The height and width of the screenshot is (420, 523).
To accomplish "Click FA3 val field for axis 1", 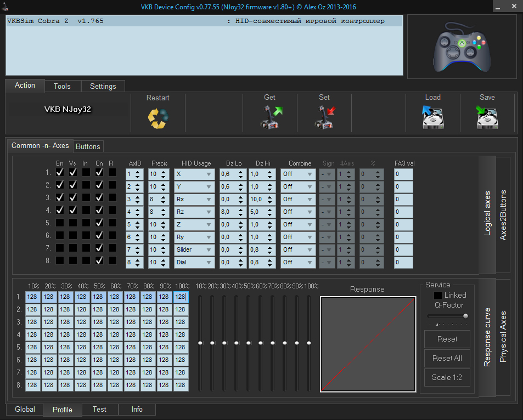I will click(x=403, y=174).
